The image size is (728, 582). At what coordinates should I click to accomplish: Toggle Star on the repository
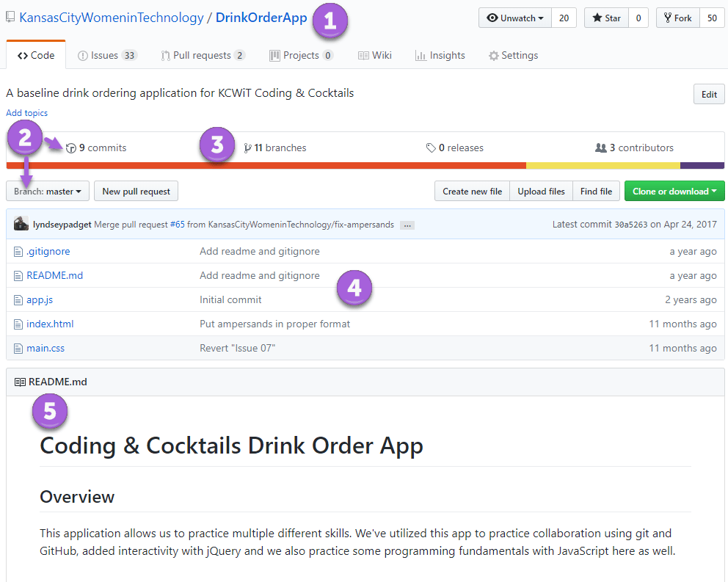tap(606, 18)
